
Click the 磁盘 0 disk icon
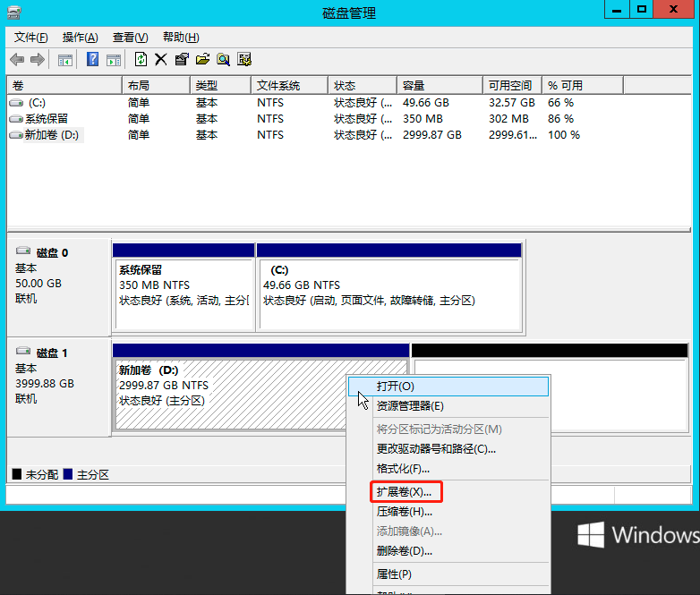(23, 251)
